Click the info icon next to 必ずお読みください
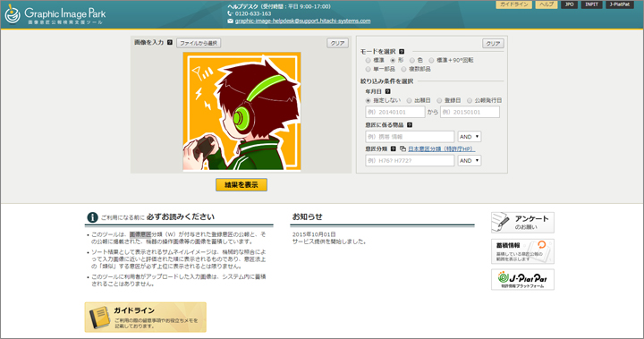Viewport: 644px width, 339px height. pos(92,217)
